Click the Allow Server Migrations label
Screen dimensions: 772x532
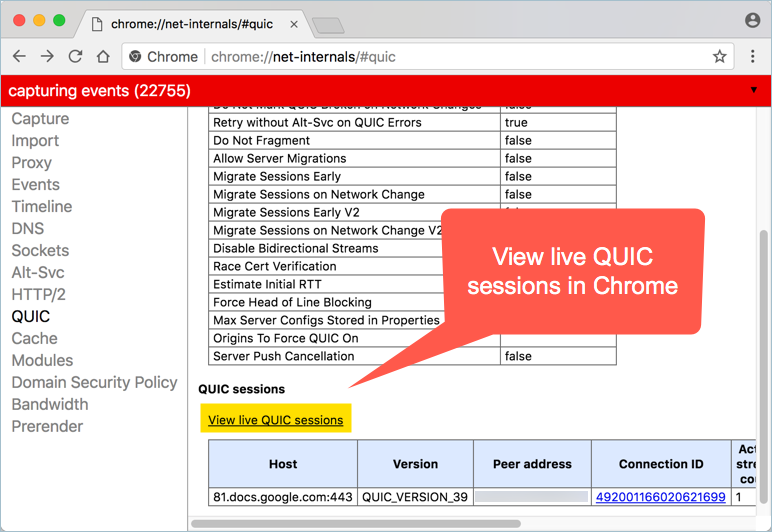pos(280,158)
